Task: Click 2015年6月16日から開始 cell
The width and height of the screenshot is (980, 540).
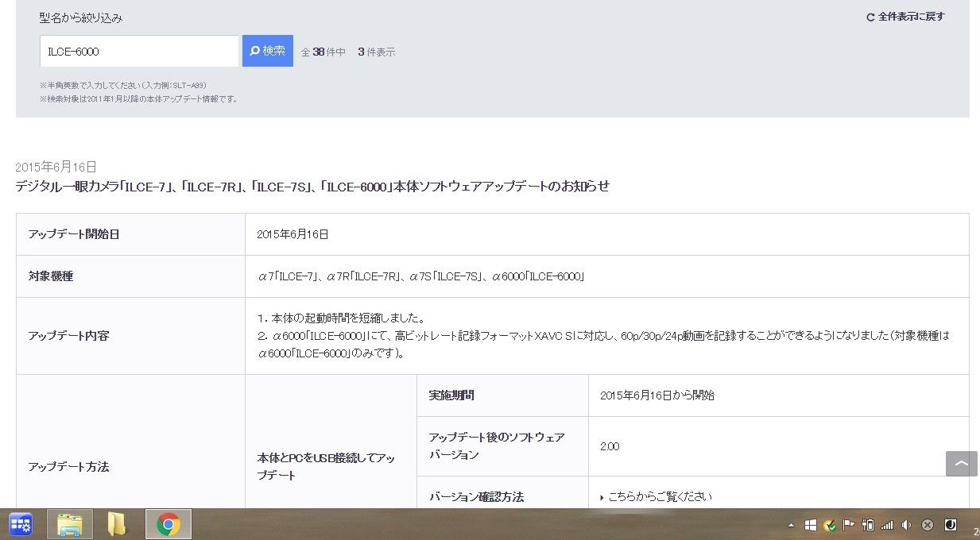Action: [x=657, y=395]
